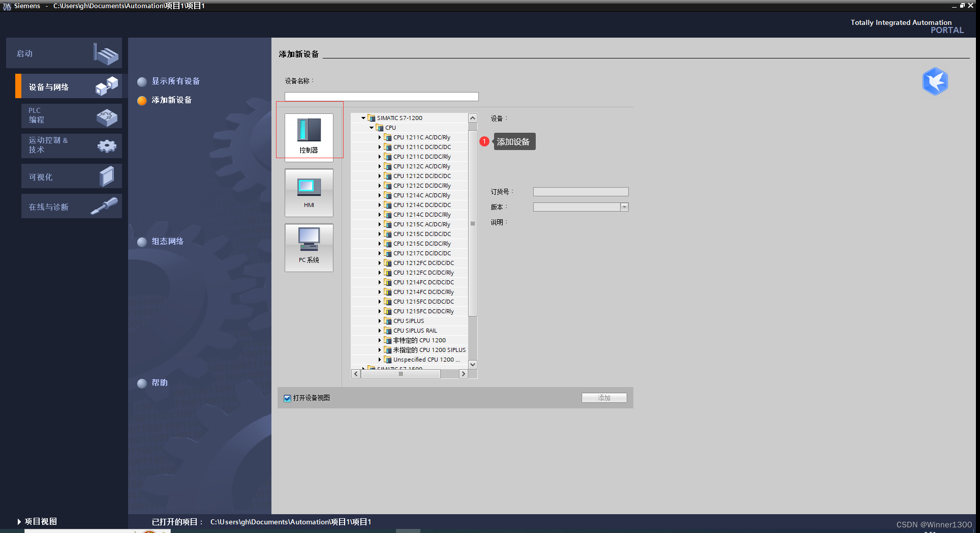
Task: Click the device tree vertical scrollbar thumb
Action: click(473, 223)
